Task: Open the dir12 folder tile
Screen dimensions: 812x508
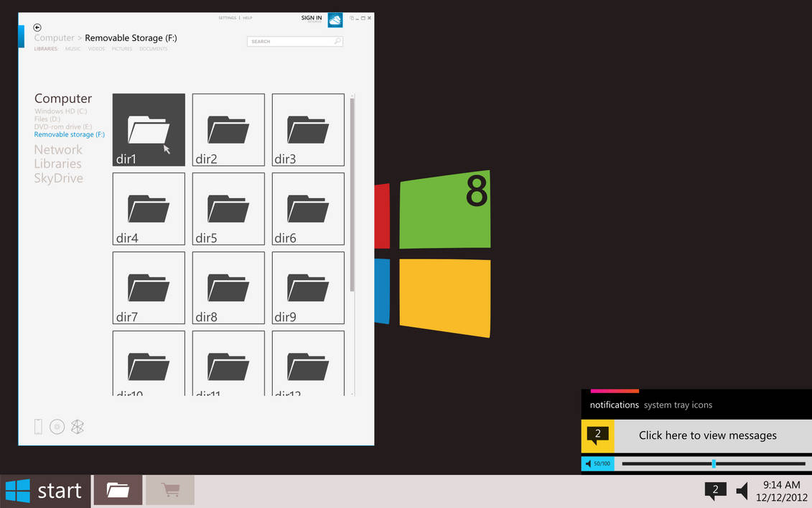Action: click(x=308, y=364)
